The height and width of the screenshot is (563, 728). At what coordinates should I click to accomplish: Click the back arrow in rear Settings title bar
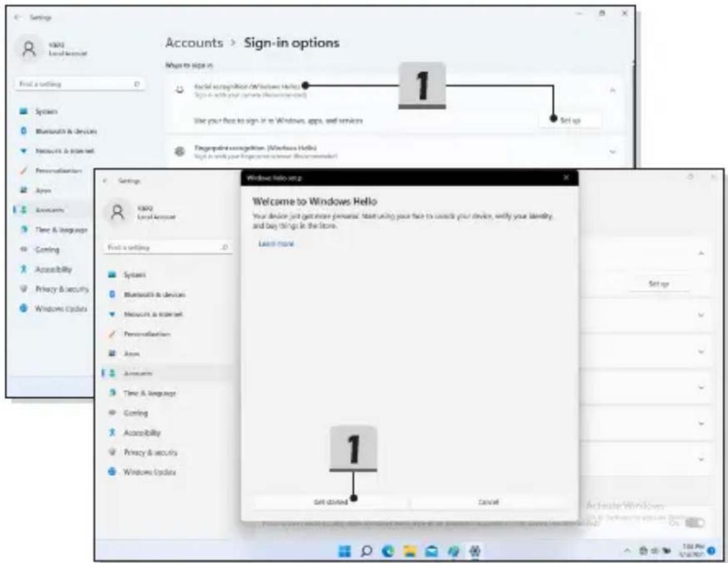point(17,17)
